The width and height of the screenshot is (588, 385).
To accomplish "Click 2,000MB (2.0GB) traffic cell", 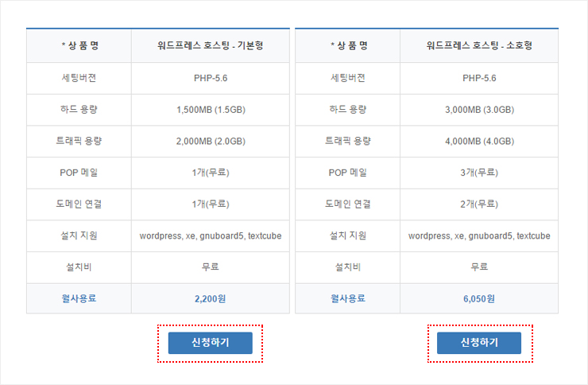I will point(211,141).
